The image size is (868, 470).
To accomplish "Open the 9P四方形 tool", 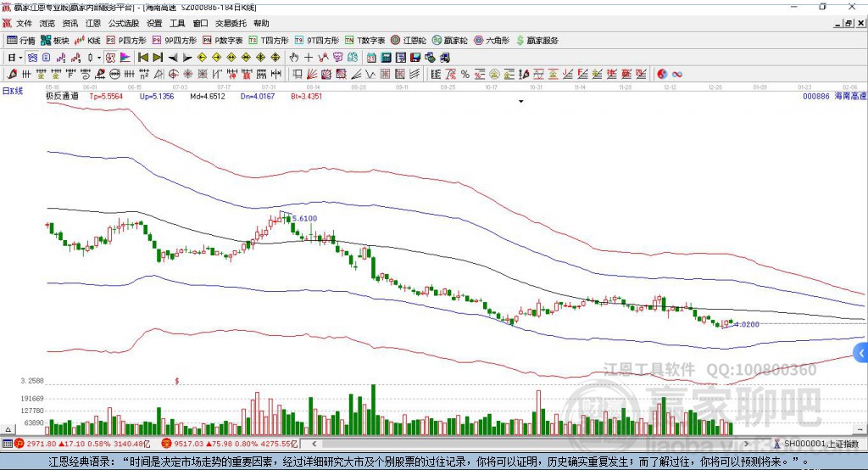I will pos(175,41).
